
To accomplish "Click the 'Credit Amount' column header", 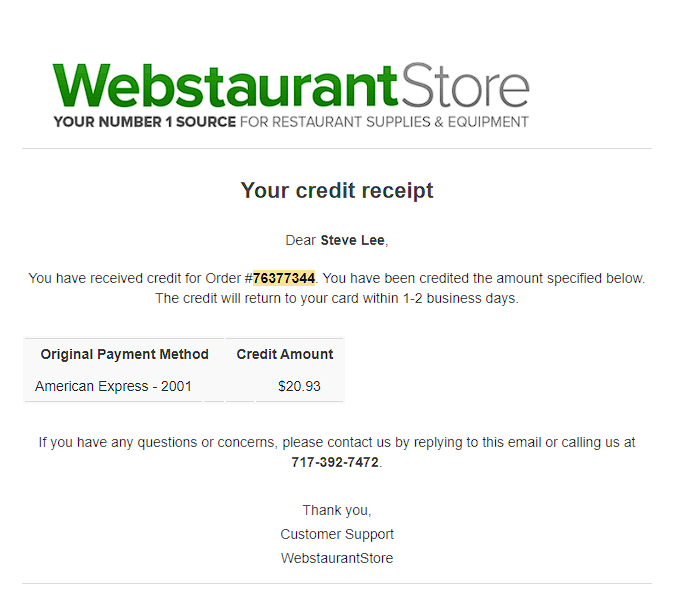I will pos(285,354).
